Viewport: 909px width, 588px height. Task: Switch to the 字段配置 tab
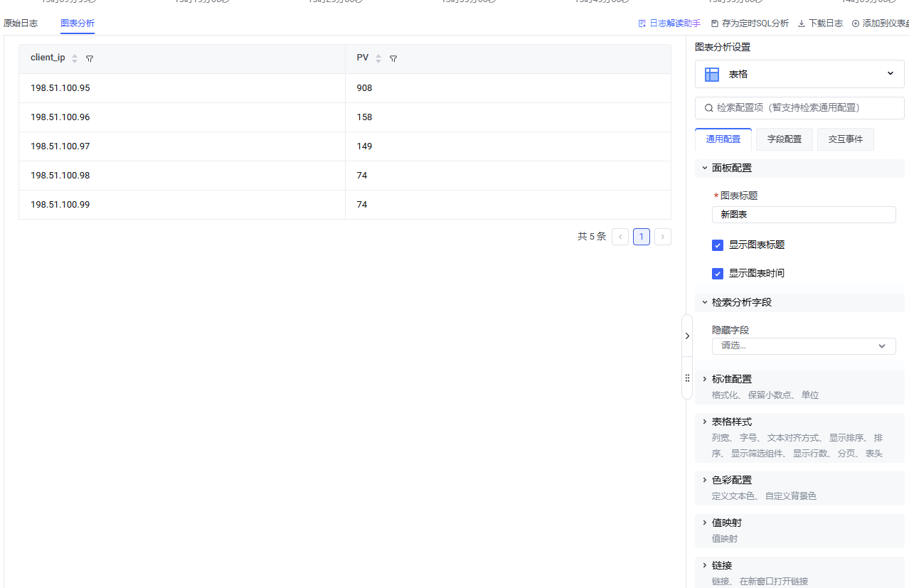coord(784,139)
